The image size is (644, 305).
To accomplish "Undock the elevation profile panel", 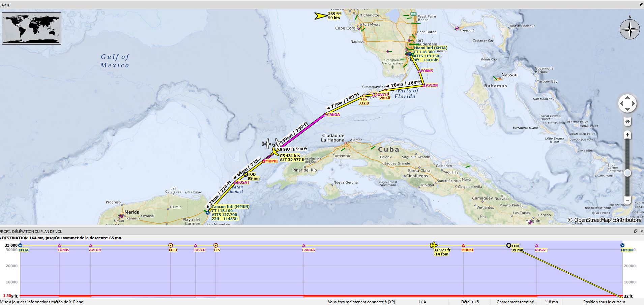I will tap(635, 231).
